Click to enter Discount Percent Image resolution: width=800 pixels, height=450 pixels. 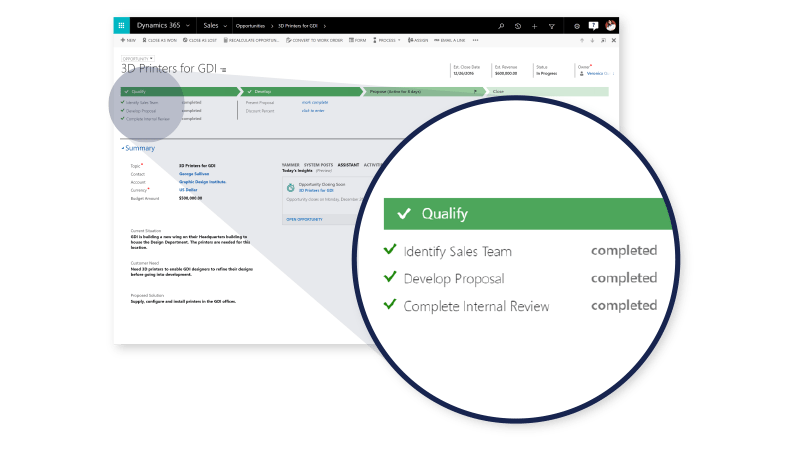point(313,111)
